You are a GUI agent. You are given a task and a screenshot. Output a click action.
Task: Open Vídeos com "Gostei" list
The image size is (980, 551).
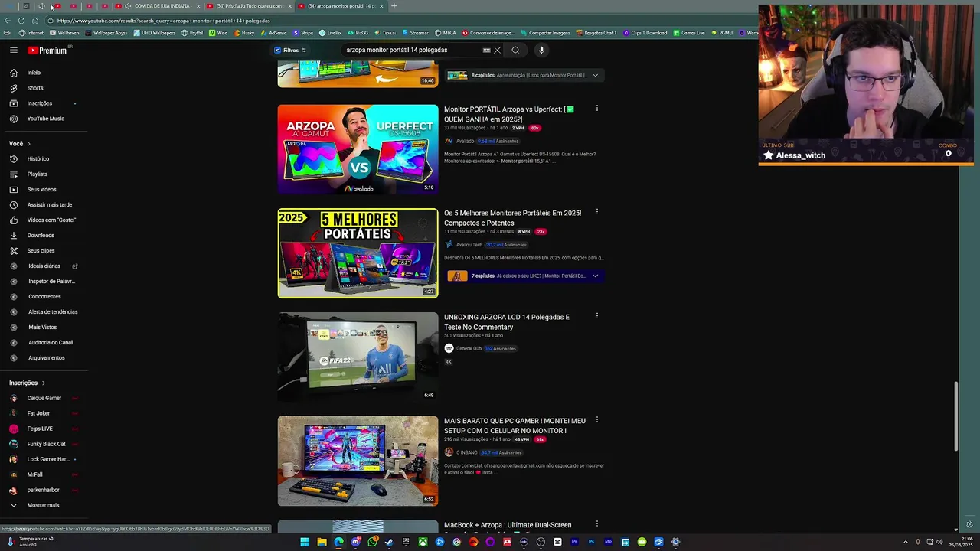point(51,220)
